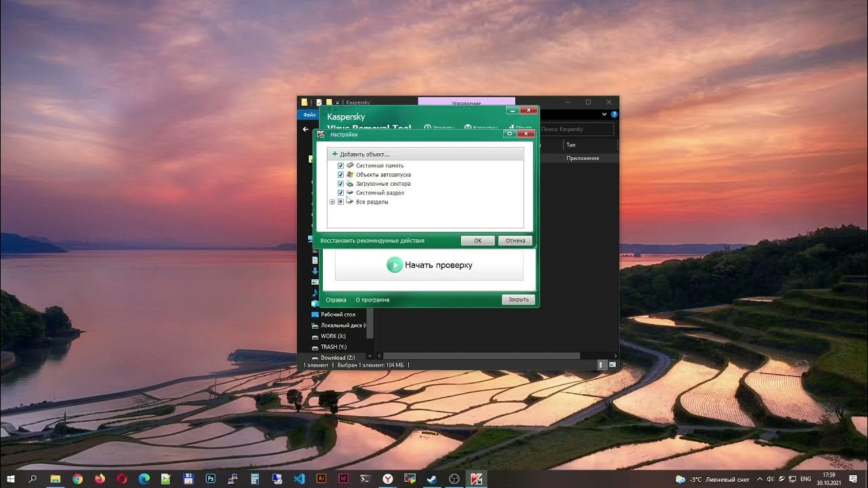Uncheck Объекты автозапуска checkbox

pyautogui.click(x=340, y=175)
